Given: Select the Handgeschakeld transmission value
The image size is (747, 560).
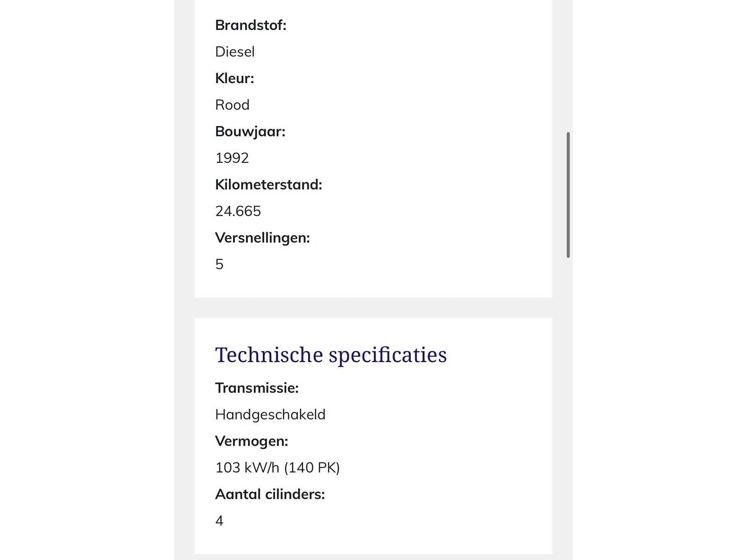Looking at the screenshot, I should (270, 414).
